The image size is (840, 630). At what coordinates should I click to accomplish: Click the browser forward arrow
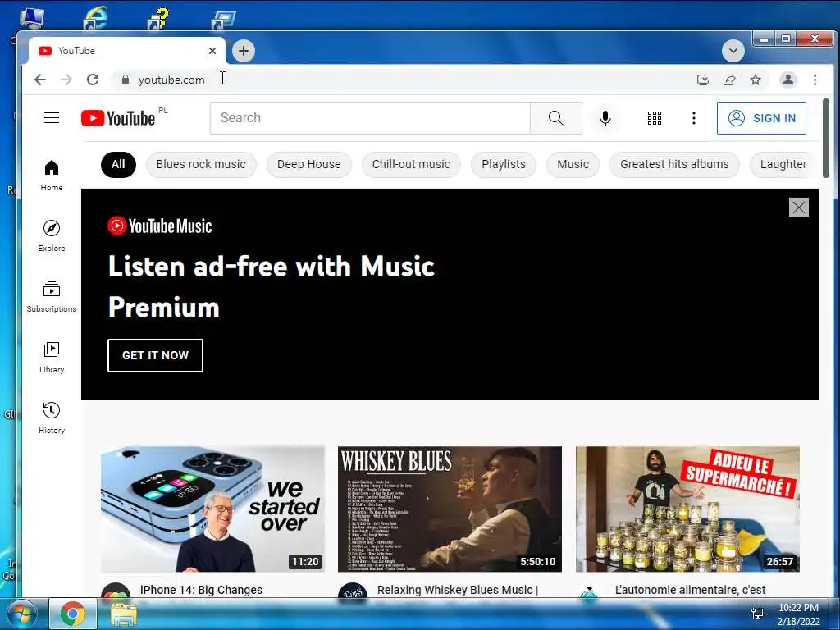(x=66, y=80)
